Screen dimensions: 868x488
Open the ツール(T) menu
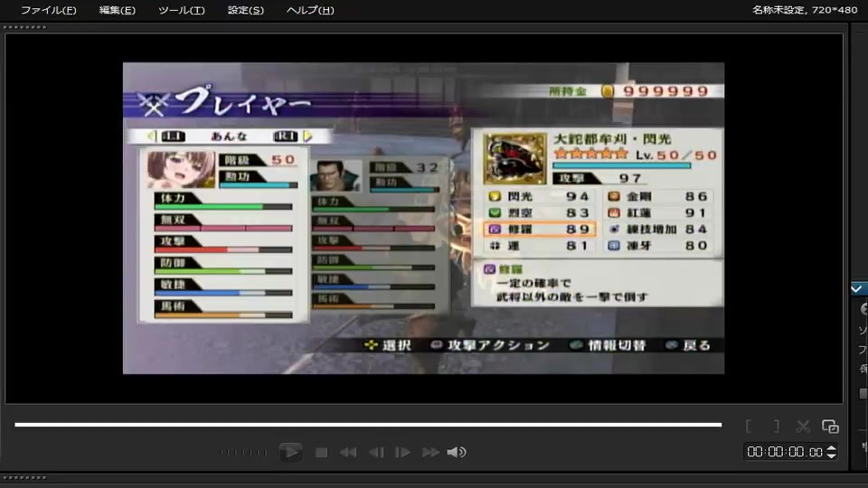pyautogui.click(x=181, y=10)
